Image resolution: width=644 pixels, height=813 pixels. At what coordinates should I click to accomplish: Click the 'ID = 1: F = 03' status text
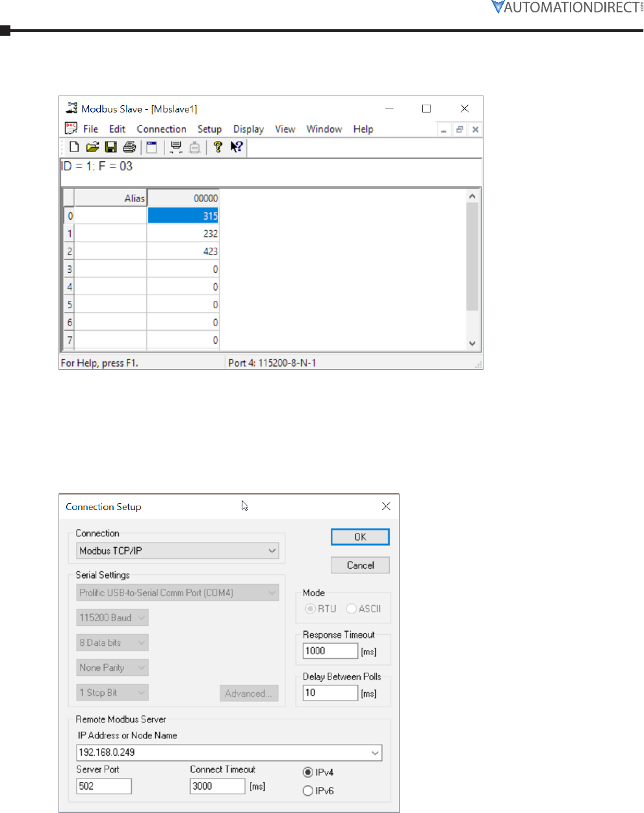point(97,166)
